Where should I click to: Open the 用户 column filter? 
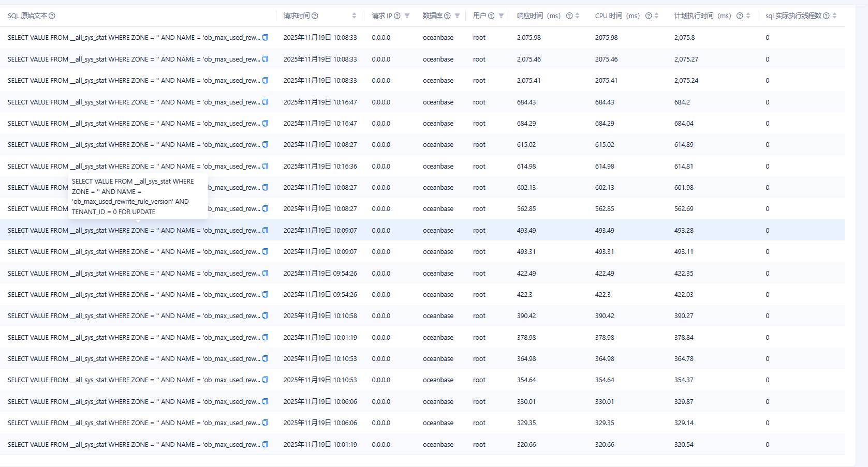(x=501, y=16)
